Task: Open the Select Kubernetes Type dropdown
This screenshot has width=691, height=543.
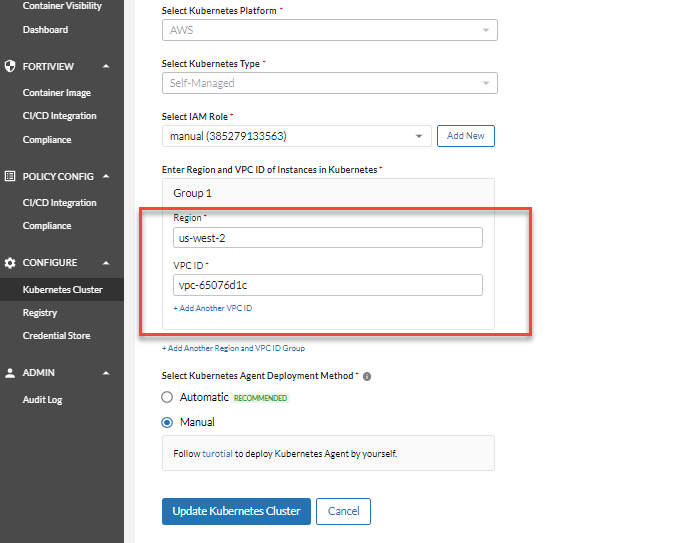Action: (x=329, y=84)
